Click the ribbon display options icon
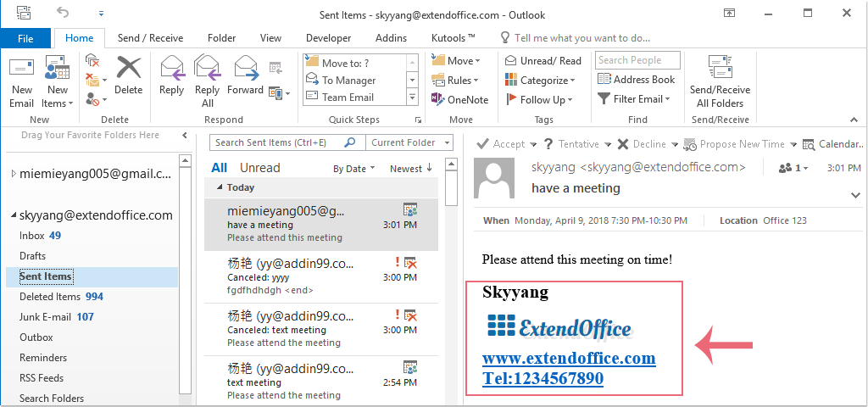Image resolution: width=868 pixels, height=407 pixels. [x=730, y=14]
